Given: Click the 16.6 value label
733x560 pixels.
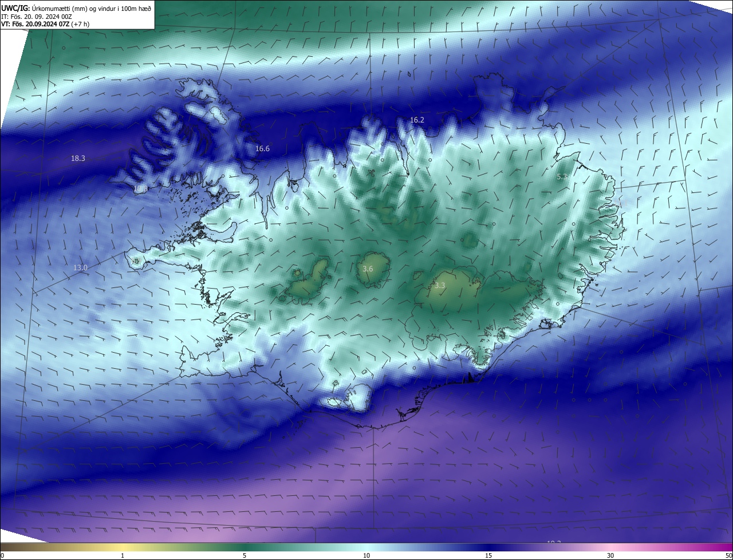Looking at the screenshot, I should point(262,149).
